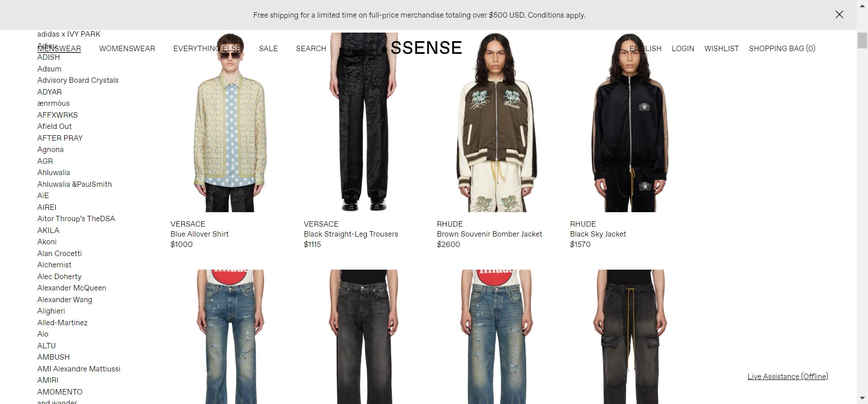Open Versace Black Straight-Leg Trousers link
Viewport: 868px width, 404px height.
click(351, 234)
